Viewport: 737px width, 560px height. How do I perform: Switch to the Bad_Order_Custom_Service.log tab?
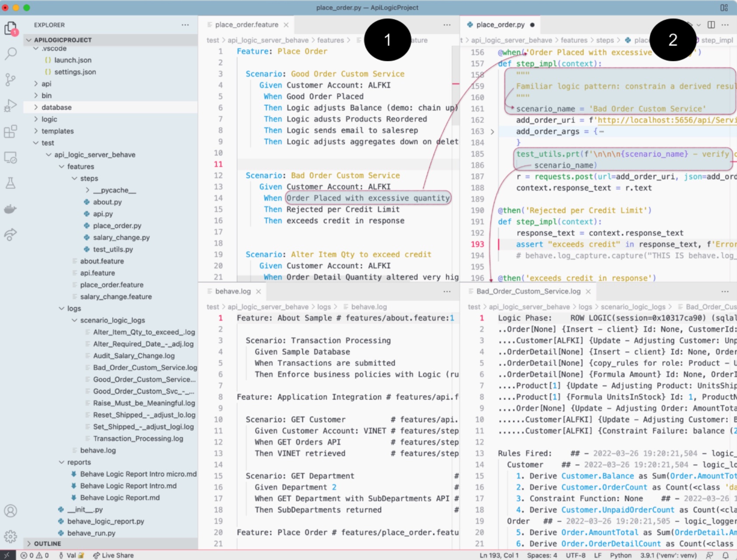pos(528,291)
